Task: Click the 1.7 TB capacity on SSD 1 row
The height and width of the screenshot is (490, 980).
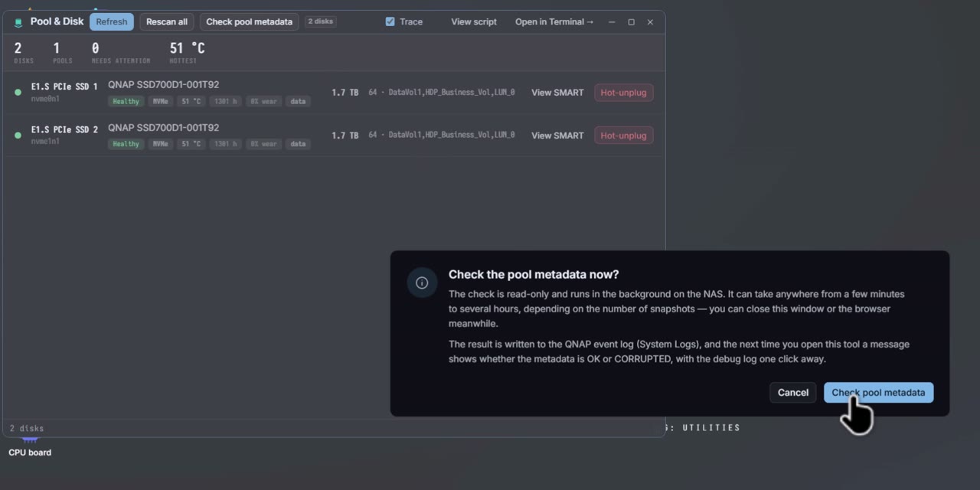Action: coord(345,93)
